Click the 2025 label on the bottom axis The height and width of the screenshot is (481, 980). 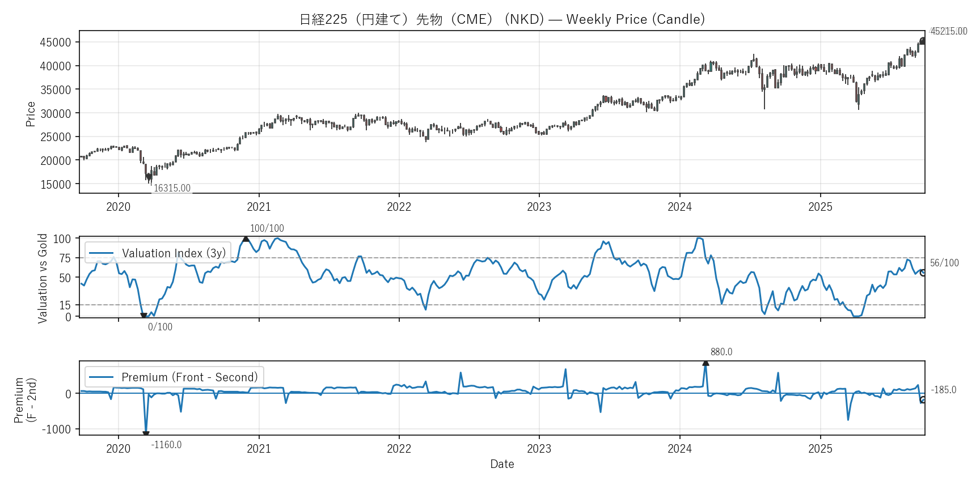pyautogui.click(x=820, y=449)
